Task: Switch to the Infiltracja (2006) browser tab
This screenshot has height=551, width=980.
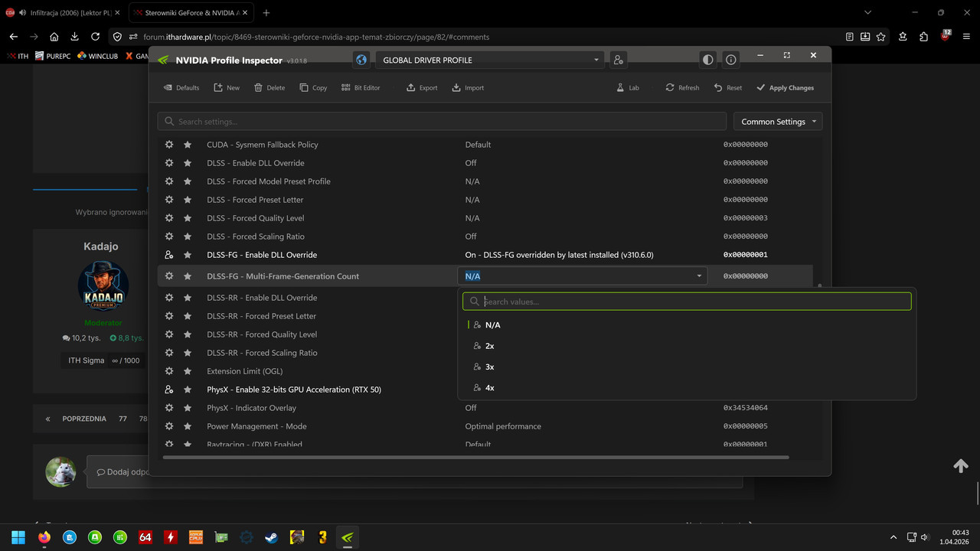Action: (x=63, y=13)
